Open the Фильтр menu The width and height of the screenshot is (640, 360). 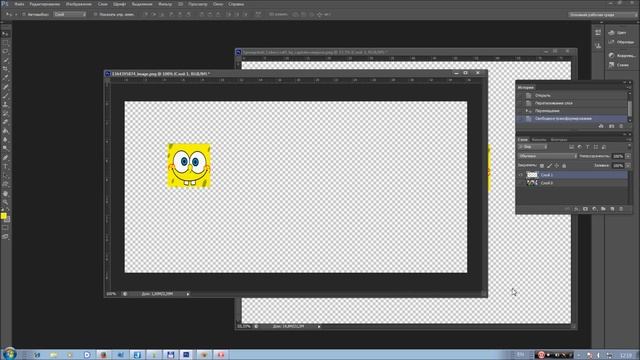[165, 4]
